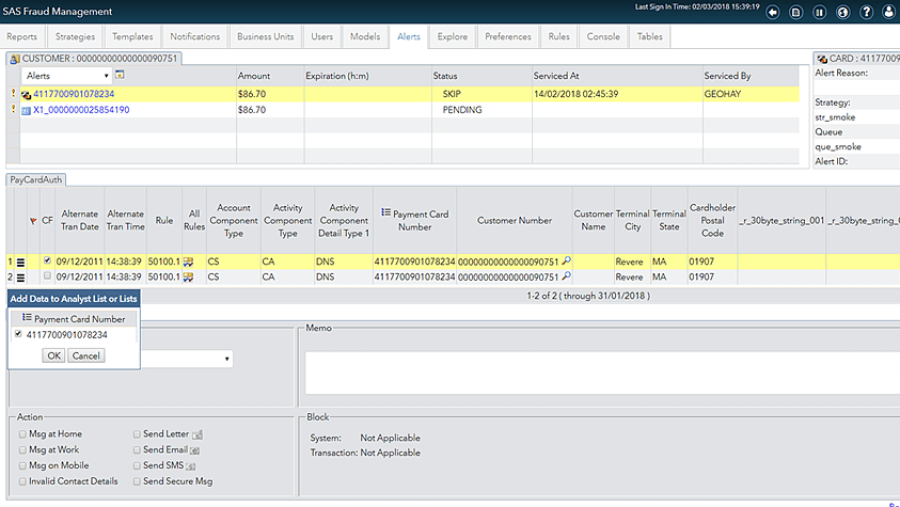Click customer lookup magnifier icon in row 1
This screenshot has width=900, height=507.
566,261
